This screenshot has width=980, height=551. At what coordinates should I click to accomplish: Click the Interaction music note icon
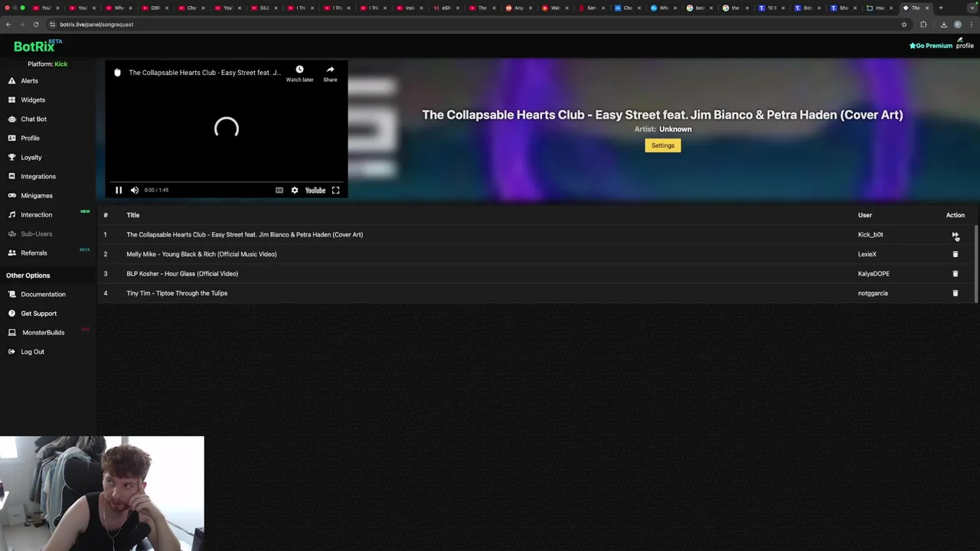pos(12,214)
